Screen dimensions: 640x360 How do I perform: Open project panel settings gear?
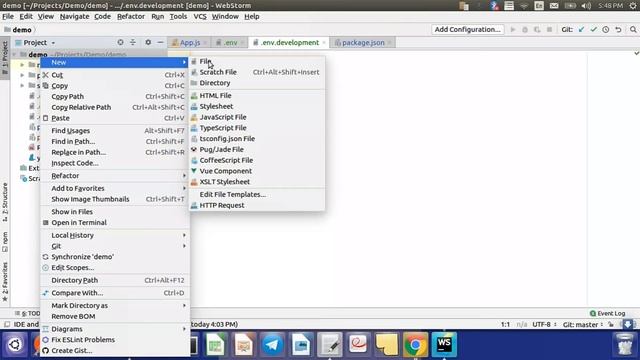pyautogui.click(x=148, y=42)
